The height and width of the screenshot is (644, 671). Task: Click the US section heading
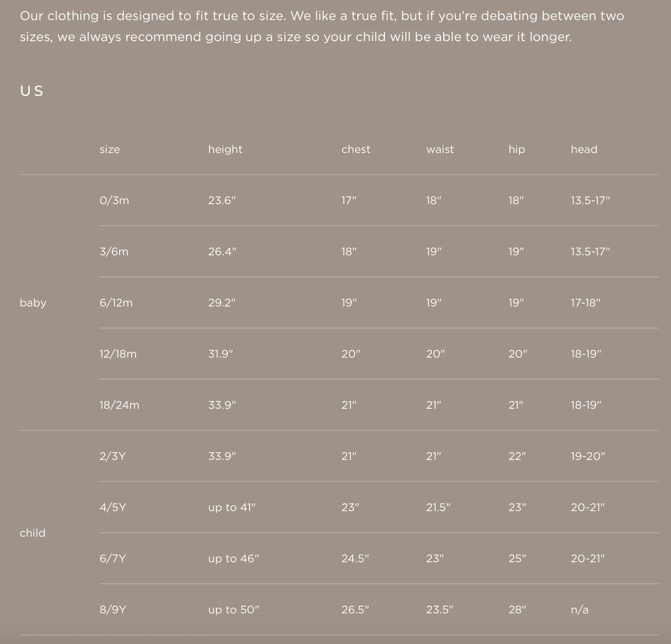click(x=31, y=91)
